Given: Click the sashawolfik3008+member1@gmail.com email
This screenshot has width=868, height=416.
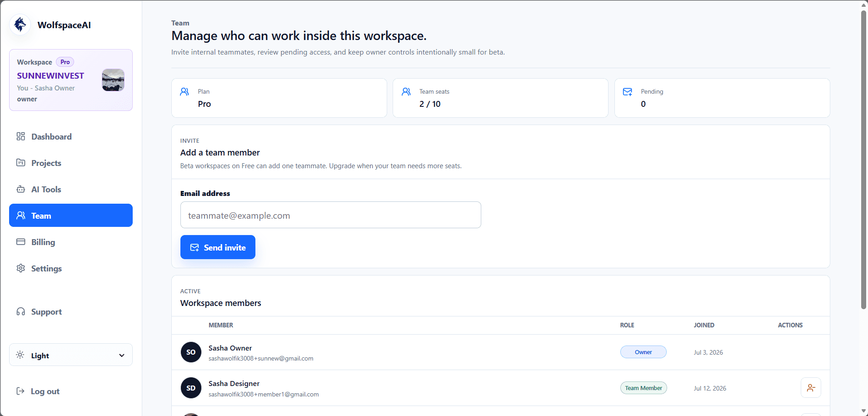Looking at the screenshot, I should [264, 395].
